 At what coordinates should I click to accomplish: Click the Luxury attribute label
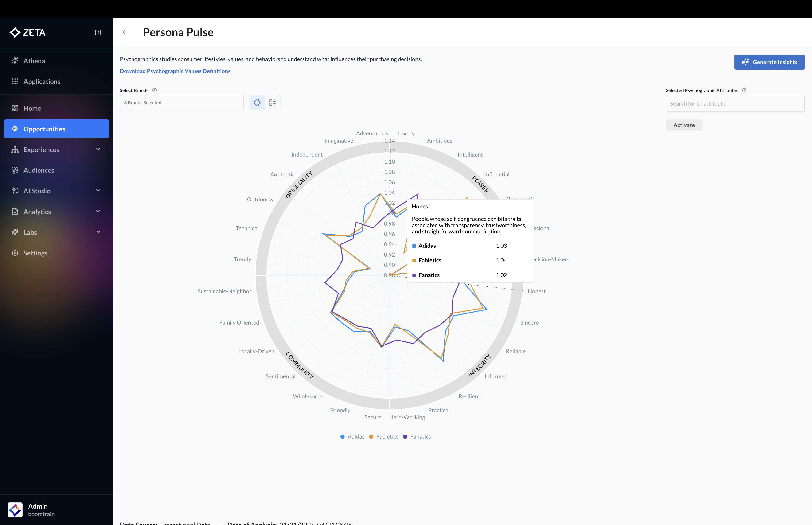(x=406, y=134)
